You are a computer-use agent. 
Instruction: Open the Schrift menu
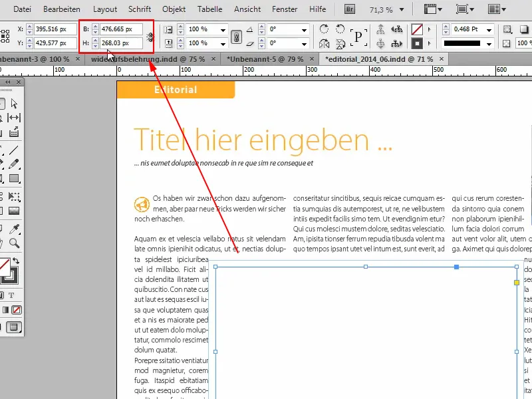[x=140, y=9]
